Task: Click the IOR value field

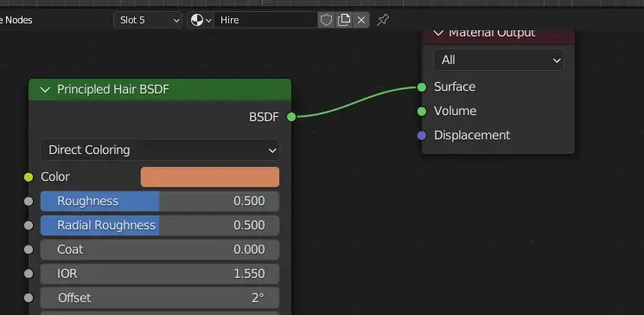Action: coord(160,273)
